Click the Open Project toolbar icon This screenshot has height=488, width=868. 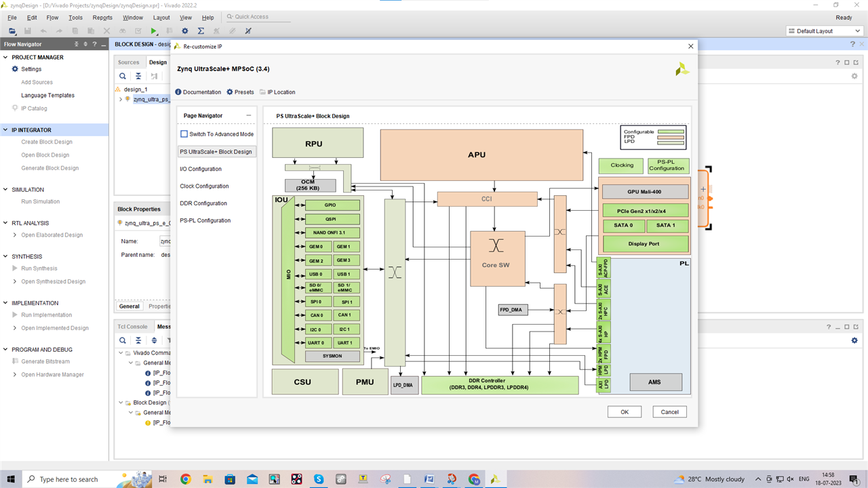coord(12,31)
